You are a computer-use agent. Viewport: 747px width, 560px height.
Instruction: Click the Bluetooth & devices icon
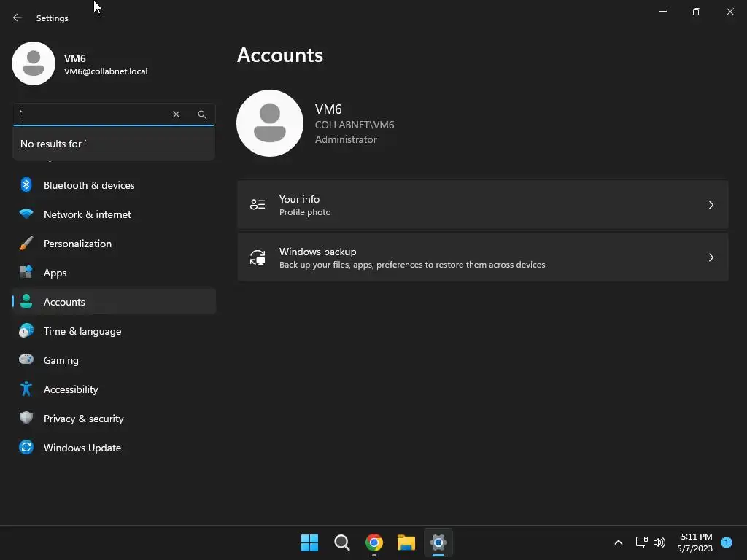[26, 184]
